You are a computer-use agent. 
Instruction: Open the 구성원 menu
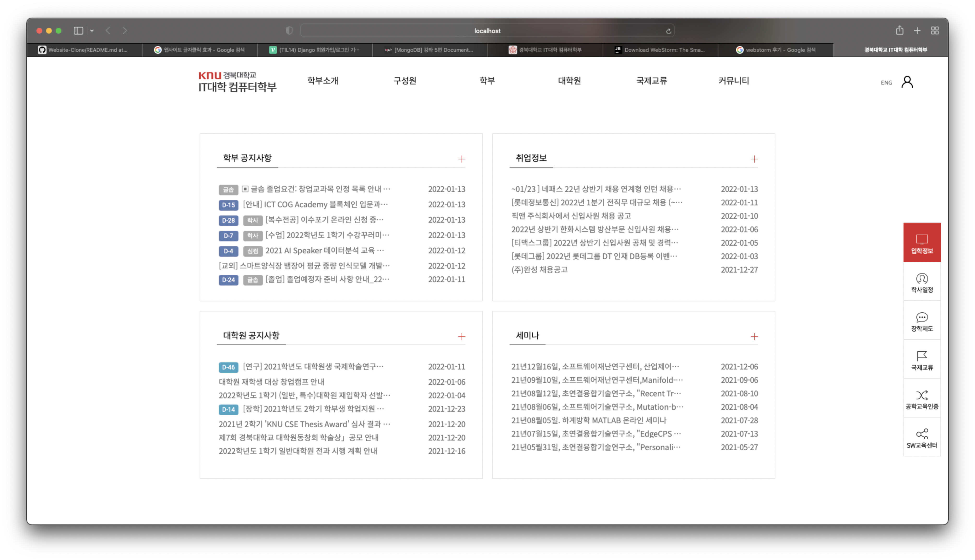pos(404,80)
